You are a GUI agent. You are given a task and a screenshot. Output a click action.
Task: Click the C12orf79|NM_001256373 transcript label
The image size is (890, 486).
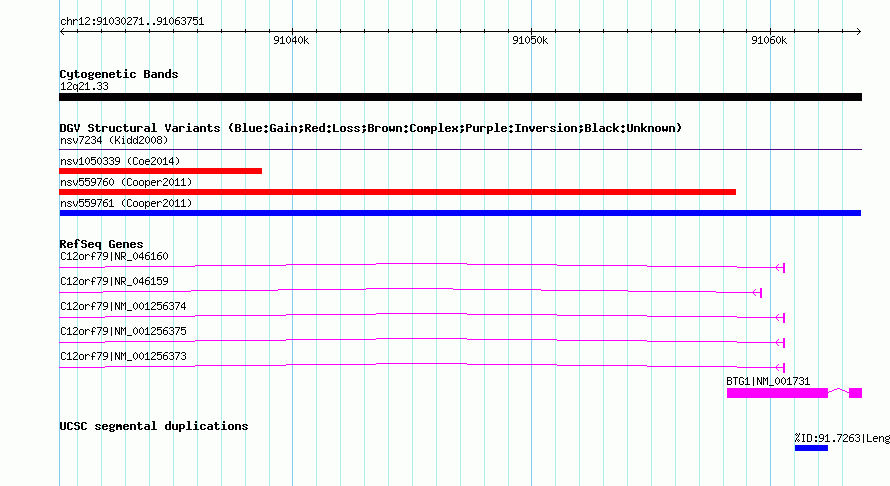[123, 357]
